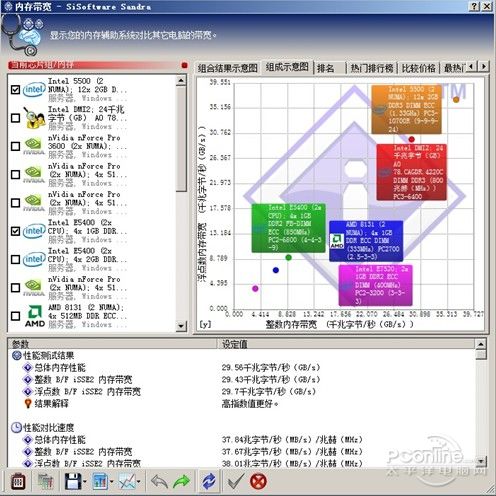This screenshot has height=496, width=496.
Task: Switch to the 热门排行榜 tab
Action: [x=371, y=68]
